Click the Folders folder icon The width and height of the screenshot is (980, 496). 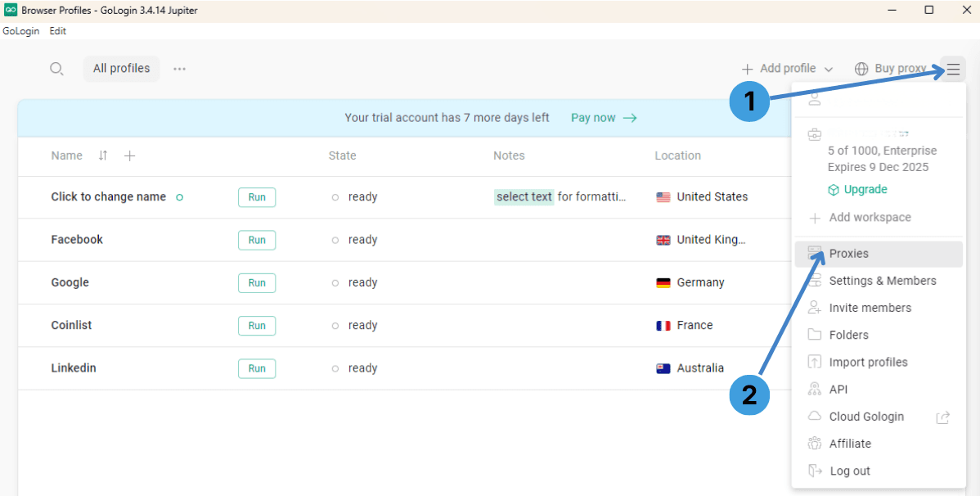[x=815, y=335]
